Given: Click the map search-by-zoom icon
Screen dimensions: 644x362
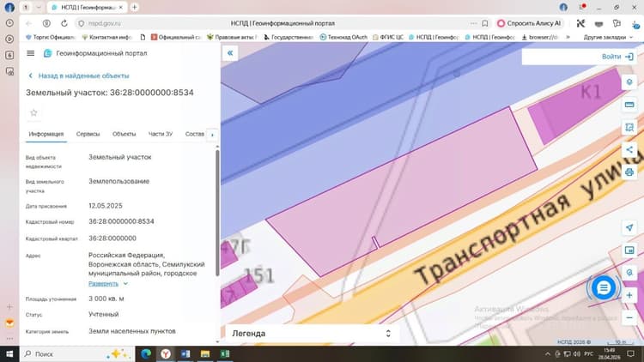Looking at the screenshot, I should tap(629, 273).
